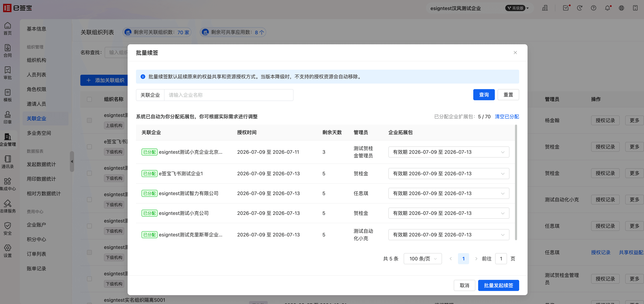This screenshot has height=304, width=644.
Task: Focus the 请输入企业名称 input field
Action: tap(228, 95)
